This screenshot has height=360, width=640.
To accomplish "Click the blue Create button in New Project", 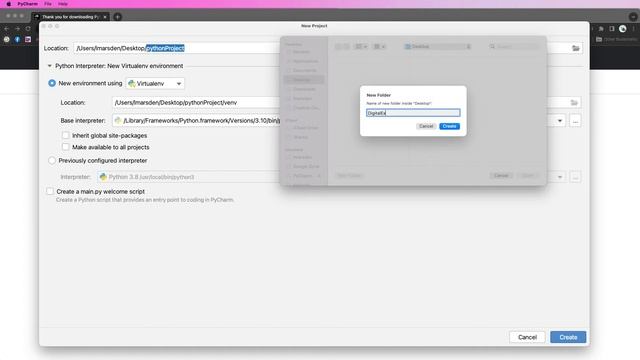I will [x=568, y=337].
